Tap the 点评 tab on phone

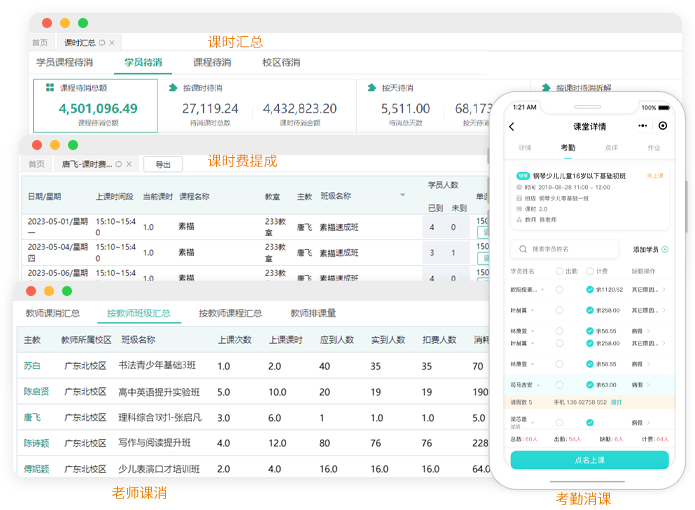(611, 148)
